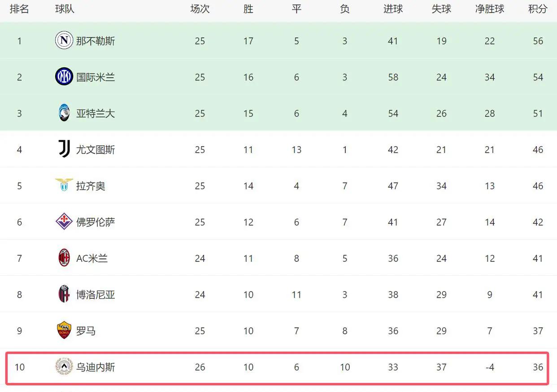
Task: Click the Atalanta team badge
Action: pos(64,113)
